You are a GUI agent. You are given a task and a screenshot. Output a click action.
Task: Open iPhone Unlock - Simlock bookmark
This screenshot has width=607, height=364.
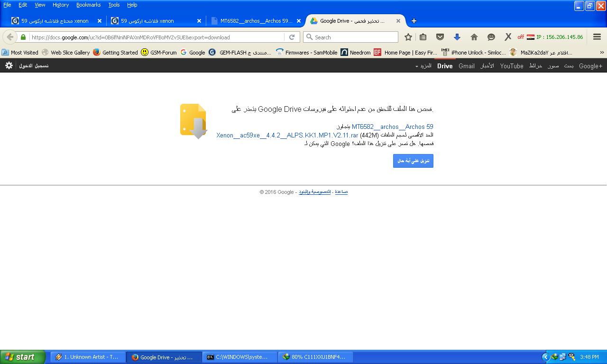click(x=473, y=53)
